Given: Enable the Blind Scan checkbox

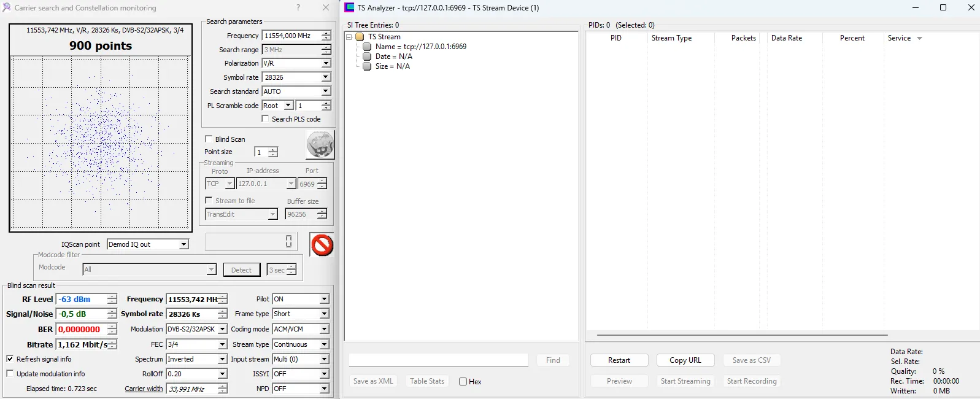Looking at the screenshot, I should (209, 139).
